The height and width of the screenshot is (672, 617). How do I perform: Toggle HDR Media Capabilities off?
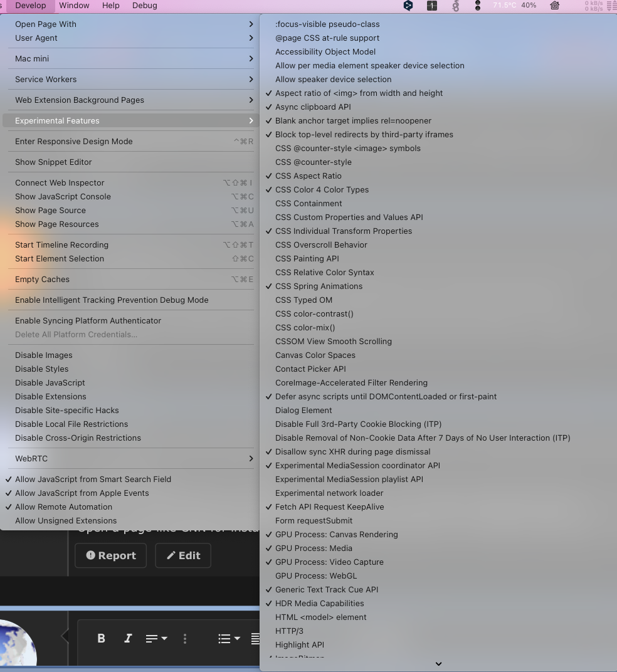pos(320,603)
